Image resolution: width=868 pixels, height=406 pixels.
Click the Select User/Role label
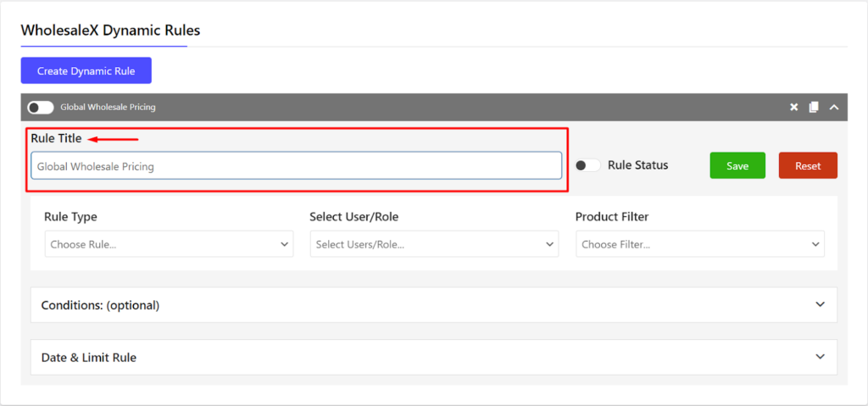354,217
